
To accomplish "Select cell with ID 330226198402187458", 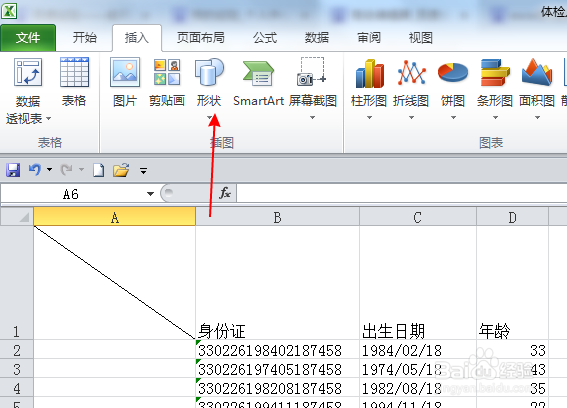I will [x=277, y=349].
